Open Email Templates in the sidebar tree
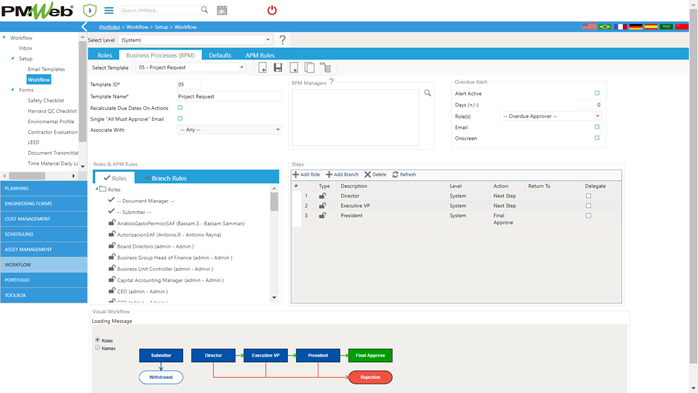The width and height of the screenshot is (698, 393). coord(46,69)
